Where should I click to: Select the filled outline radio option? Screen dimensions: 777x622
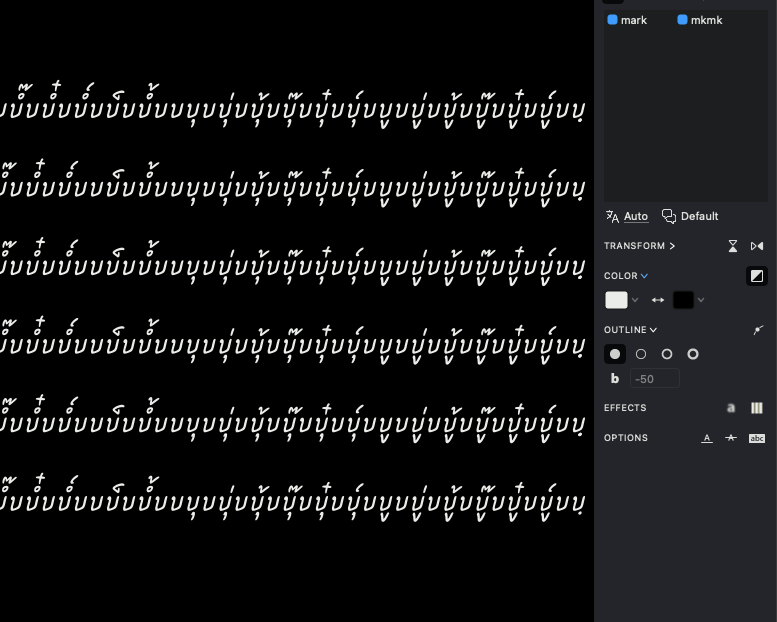pos(615,354)
